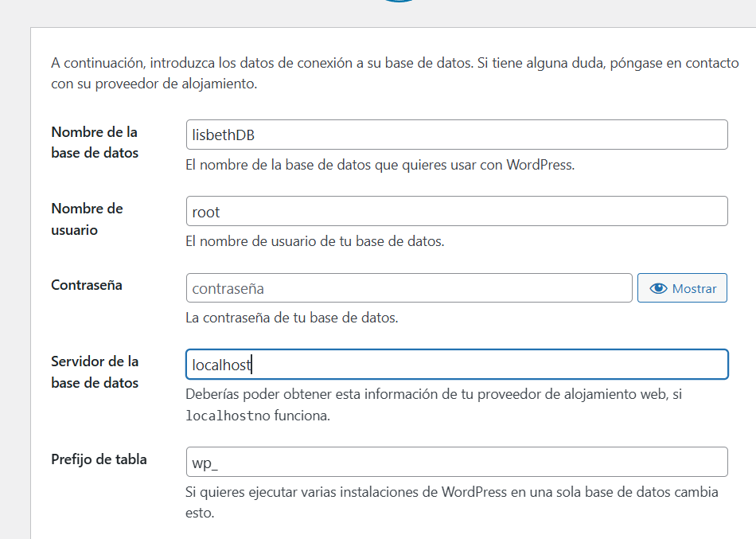
Task: Click the 'Prefijo de tabla' label
Action: coord(99,459)
